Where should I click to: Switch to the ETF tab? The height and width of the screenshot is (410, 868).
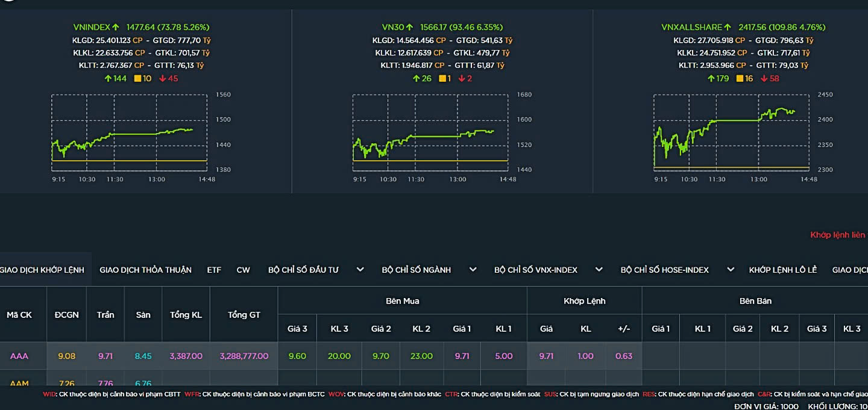pyautogui.click(x=214, y=270)
